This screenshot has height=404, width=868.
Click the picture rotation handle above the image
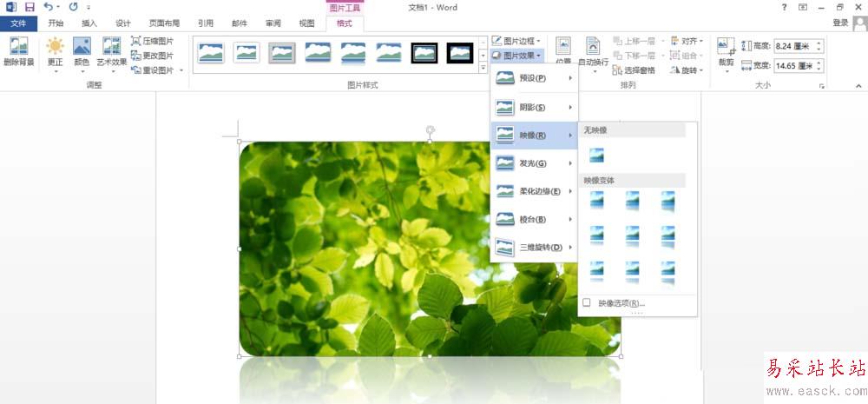click(430, 129)
